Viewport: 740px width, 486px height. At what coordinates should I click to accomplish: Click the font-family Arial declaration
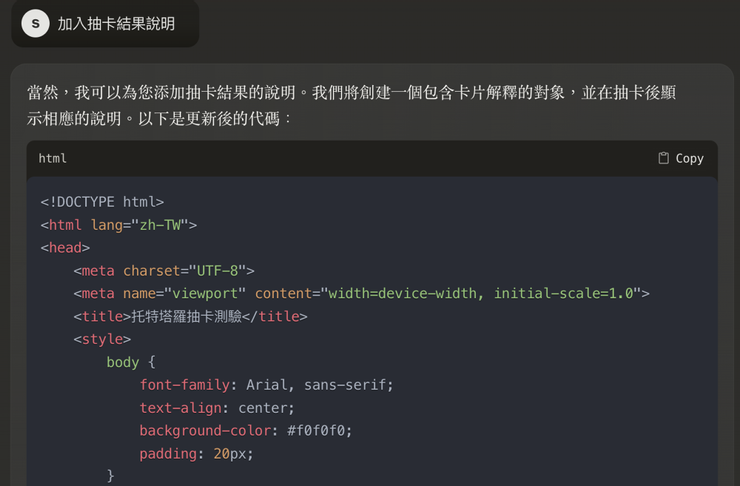tap(266, 385)
